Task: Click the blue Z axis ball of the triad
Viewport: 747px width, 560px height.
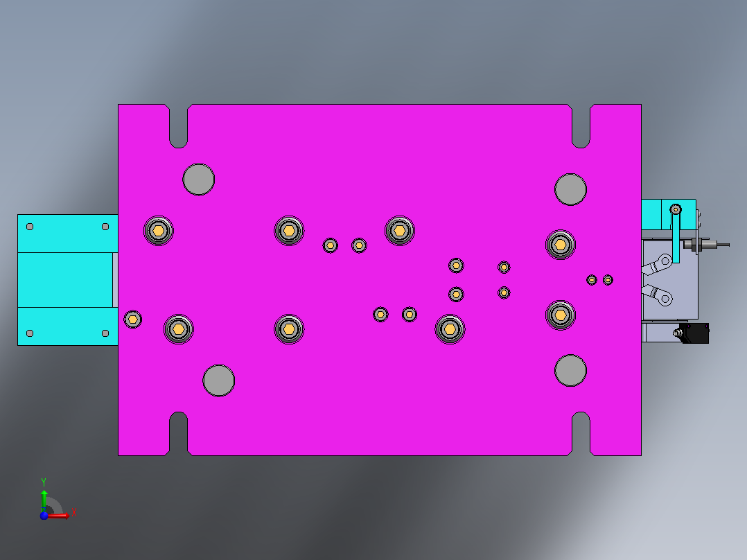Action: [44, 516]
